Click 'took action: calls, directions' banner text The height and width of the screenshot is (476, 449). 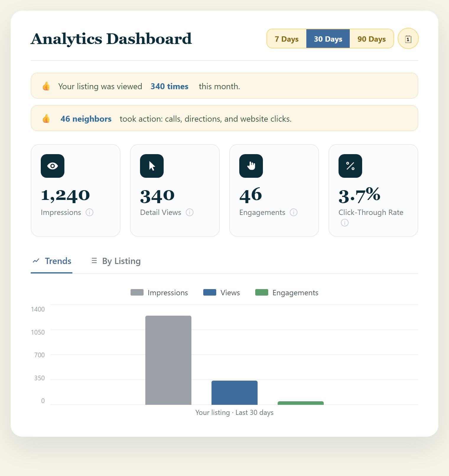pyautogui.click(x=206, y=119)
